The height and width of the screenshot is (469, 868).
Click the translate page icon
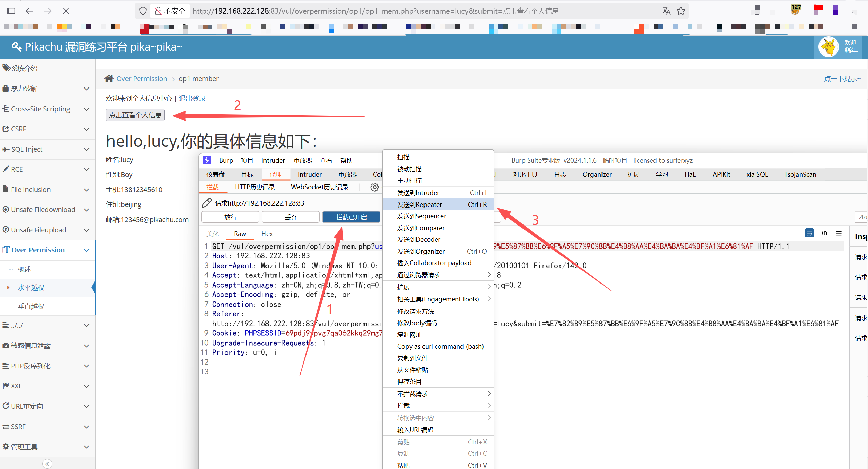tap(666, 11)
